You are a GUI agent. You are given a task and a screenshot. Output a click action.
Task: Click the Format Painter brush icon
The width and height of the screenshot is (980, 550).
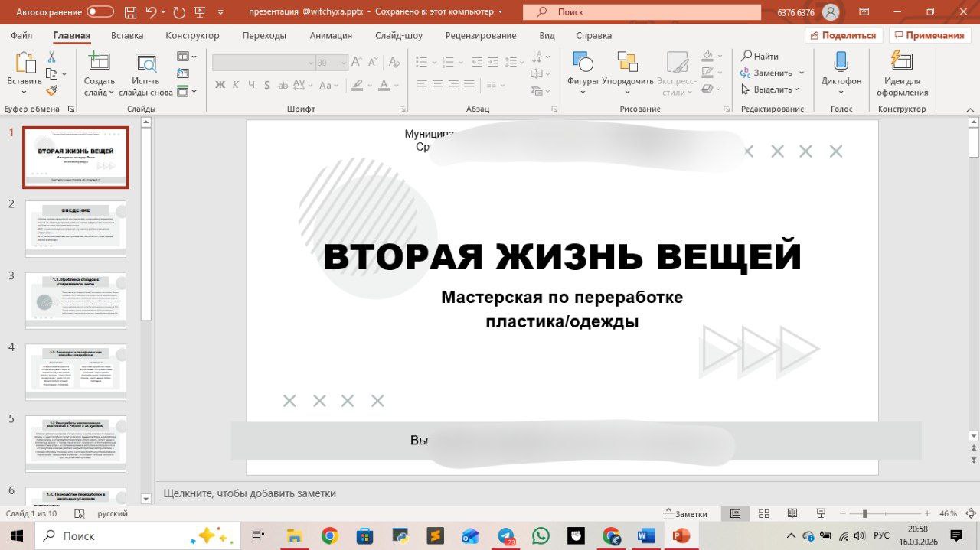point(51,90)
